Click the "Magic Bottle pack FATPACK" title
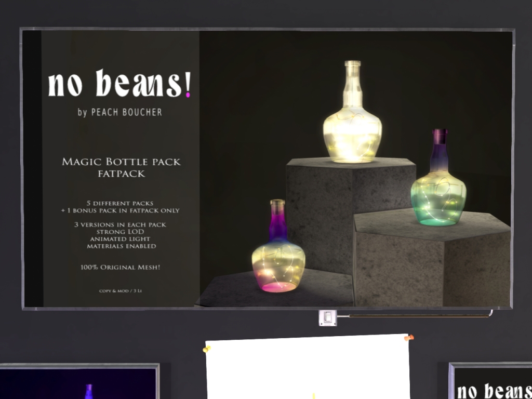532x399 pixels. click(121, 167)
